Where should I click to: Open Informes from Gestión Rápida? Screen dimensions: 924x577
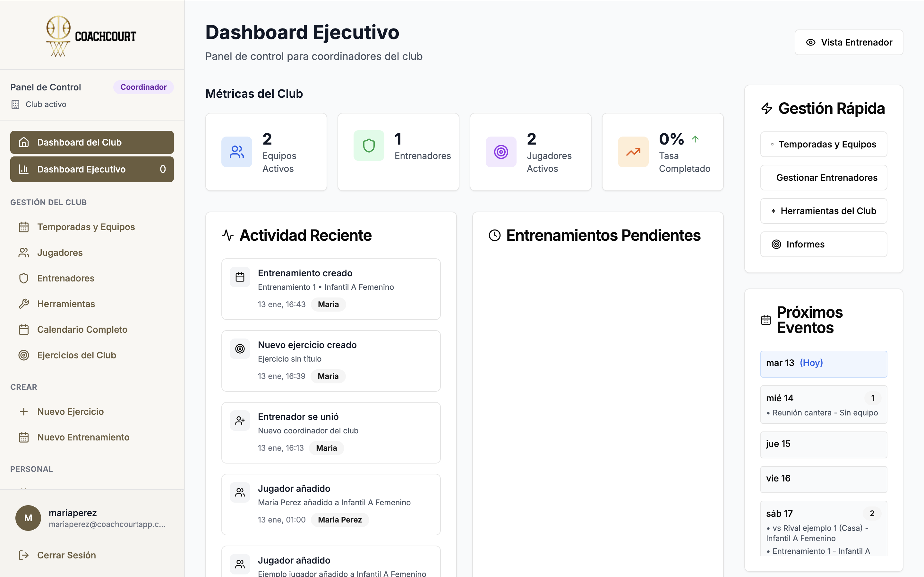823,244
